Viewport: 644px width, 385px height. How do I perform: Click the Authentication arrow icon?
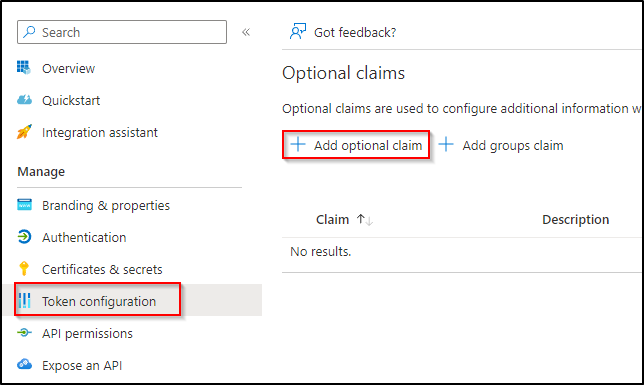[24, 237]
